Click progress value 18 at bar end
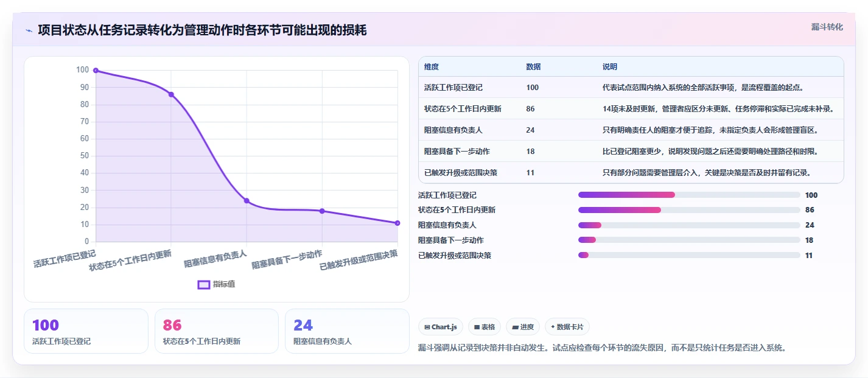The image size is (868, 378). 810,240
